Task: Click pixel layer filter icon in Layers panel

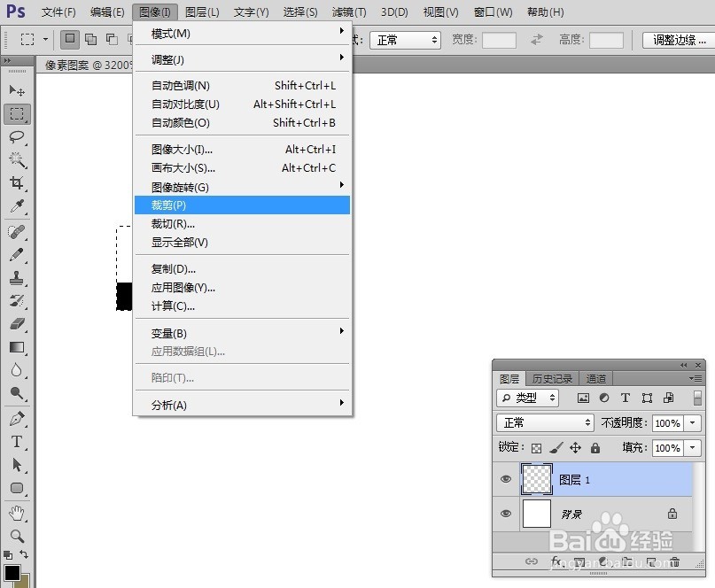Action: coord(583,398)
